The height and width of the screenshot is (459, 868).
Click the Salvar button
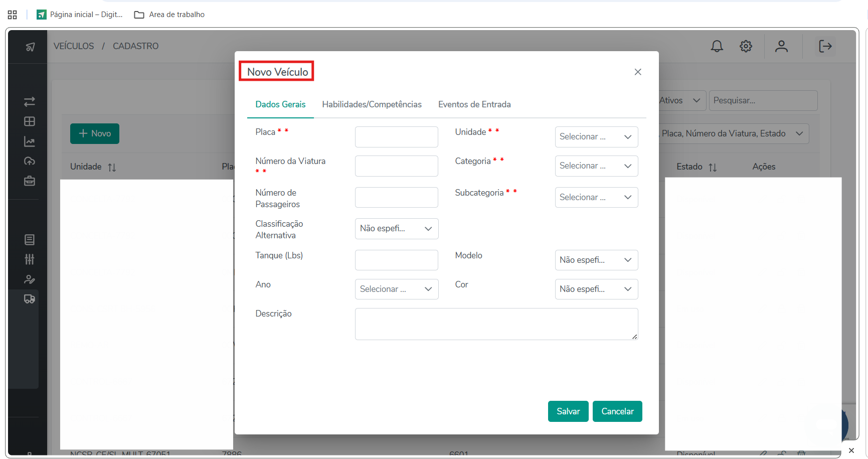pos(568,411)
